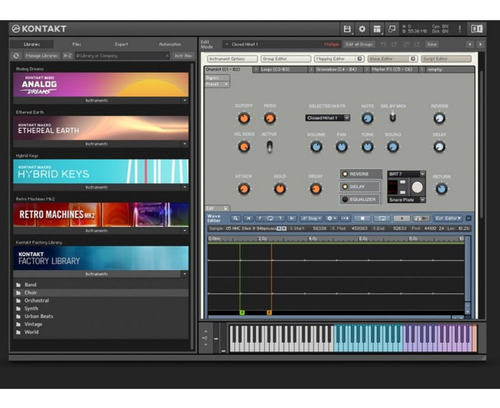Click the undo arrow in Edit Mode bar
The height and width of the screenshot is (408, 500).
[383, 44]
